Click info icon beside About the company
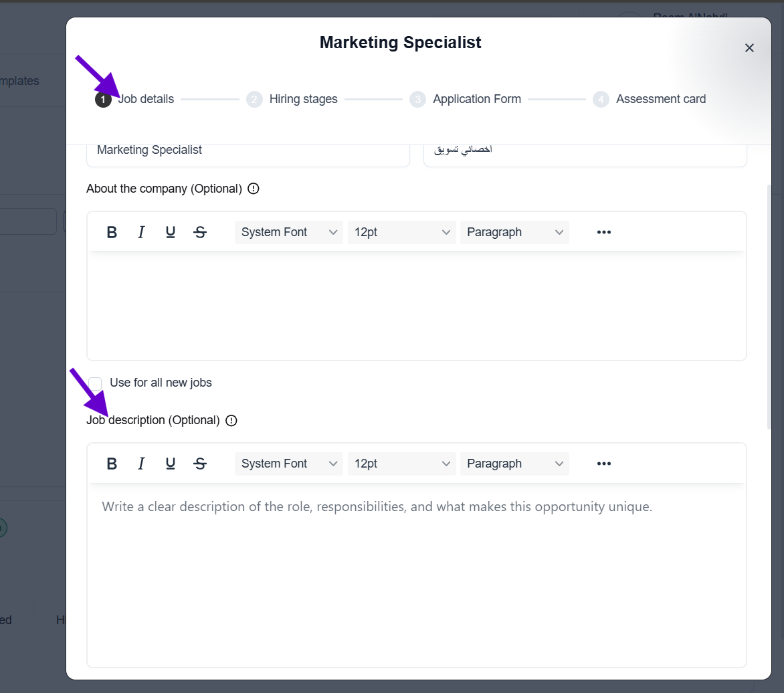The width and height of the screenshot is (784, 693). pyautogui.click(x=254, y=189)
